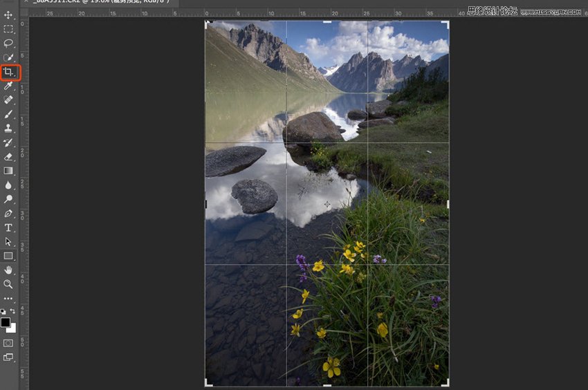The height and width of the screenshot is (390, 588).
Task: Click the left-middle crop edge handle
Action: [206, 205]
